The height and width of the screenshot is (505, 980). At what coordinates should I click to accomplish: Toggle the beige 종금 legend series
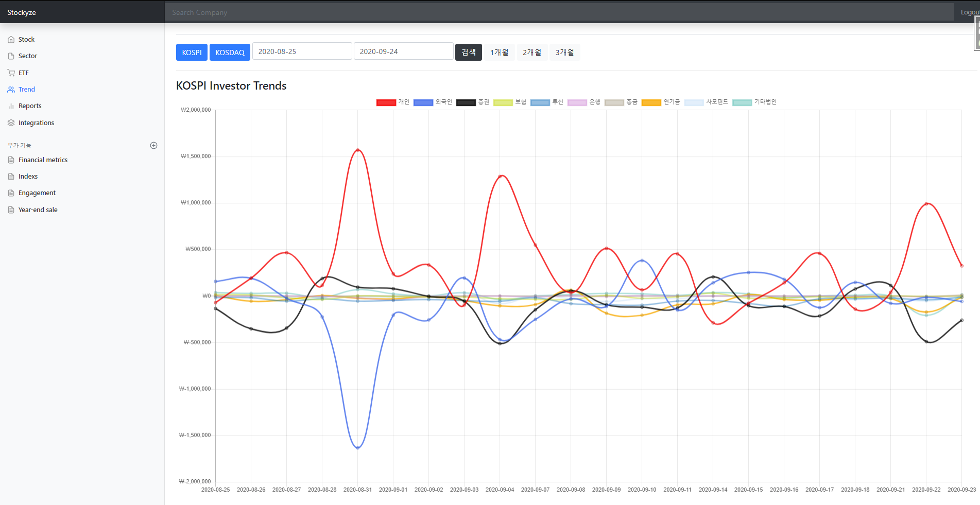coord(621,102)
